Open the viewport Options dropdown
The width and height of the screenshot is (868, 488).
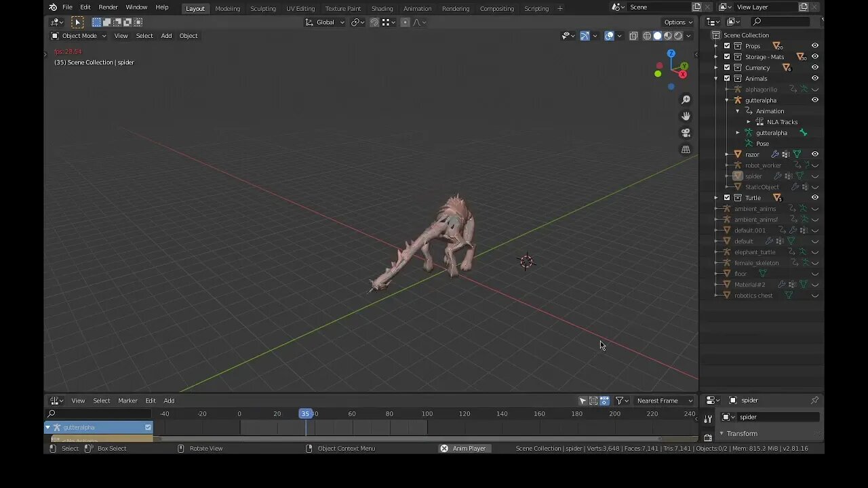point(678,22)
